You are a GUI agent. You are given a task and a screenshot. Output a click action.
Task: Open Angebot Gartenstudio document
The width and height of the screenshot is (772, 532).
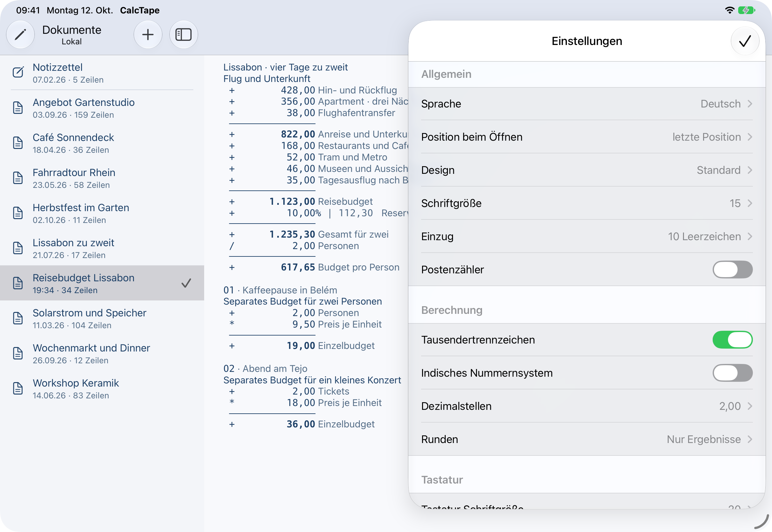102,108
